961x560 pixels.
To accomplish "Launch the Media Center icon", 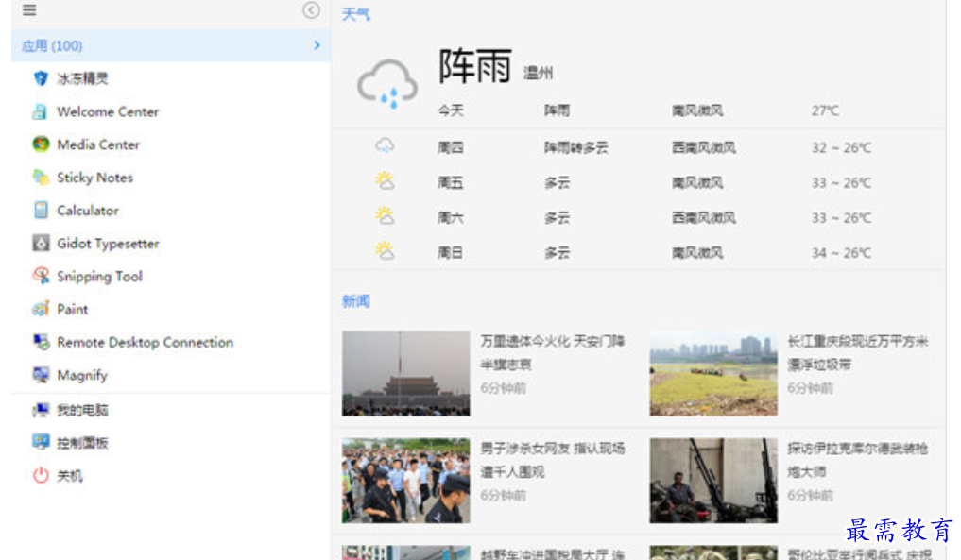I will [41, 144].
